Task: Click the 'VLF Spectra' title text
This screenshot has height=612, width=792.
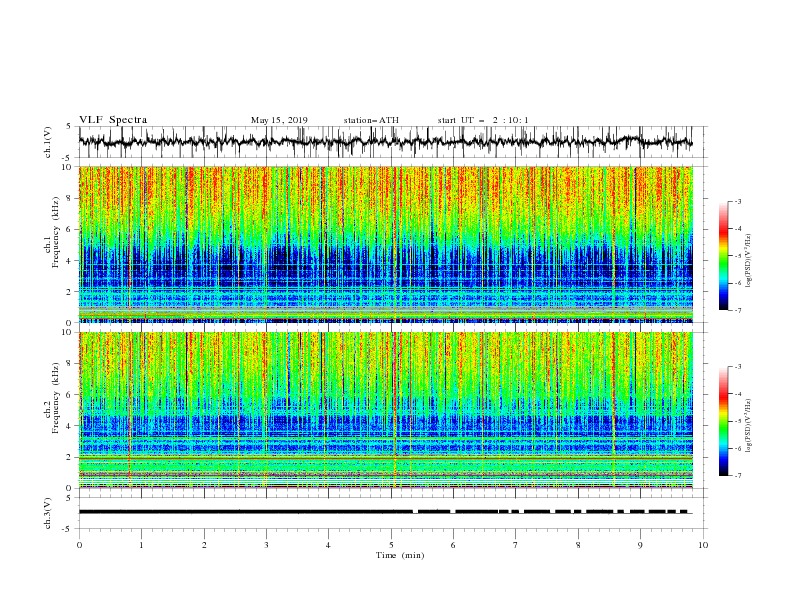Action: coord(113,120)
